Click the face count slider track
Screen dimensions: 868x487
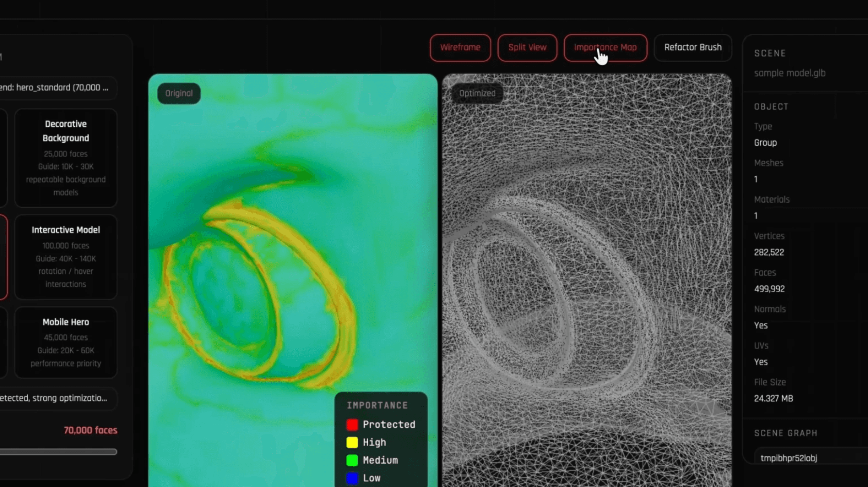58,452
